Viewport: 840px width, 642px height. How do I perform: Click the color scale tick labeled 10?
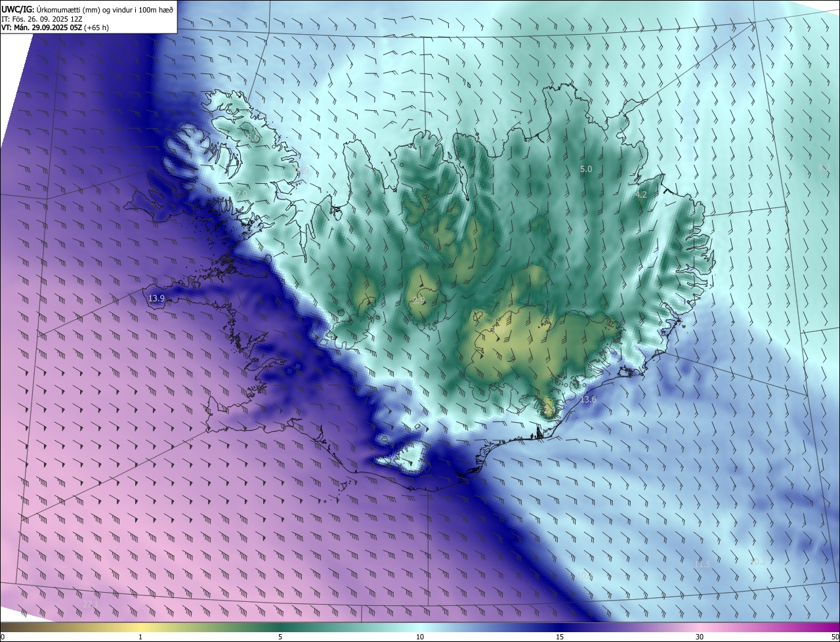tap(420, 637)
